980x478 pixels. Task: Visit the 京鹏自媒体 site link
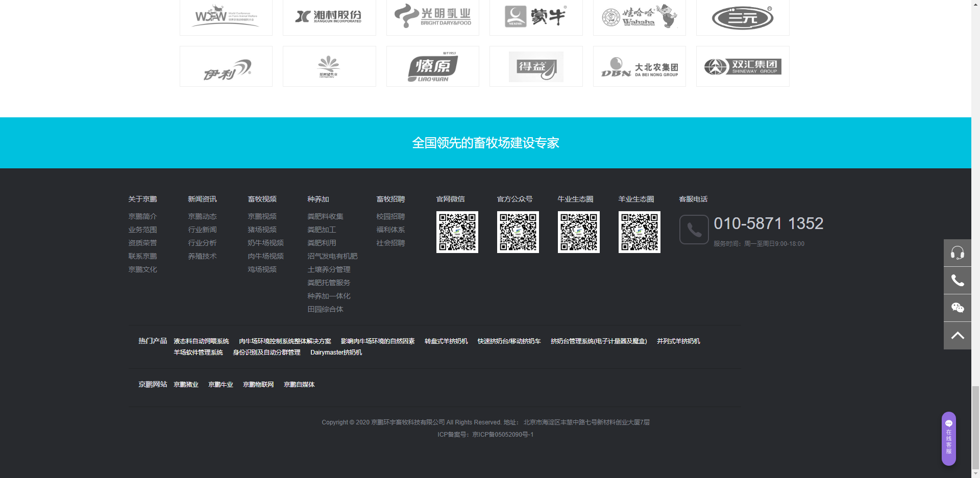click(x=299, y=385)
